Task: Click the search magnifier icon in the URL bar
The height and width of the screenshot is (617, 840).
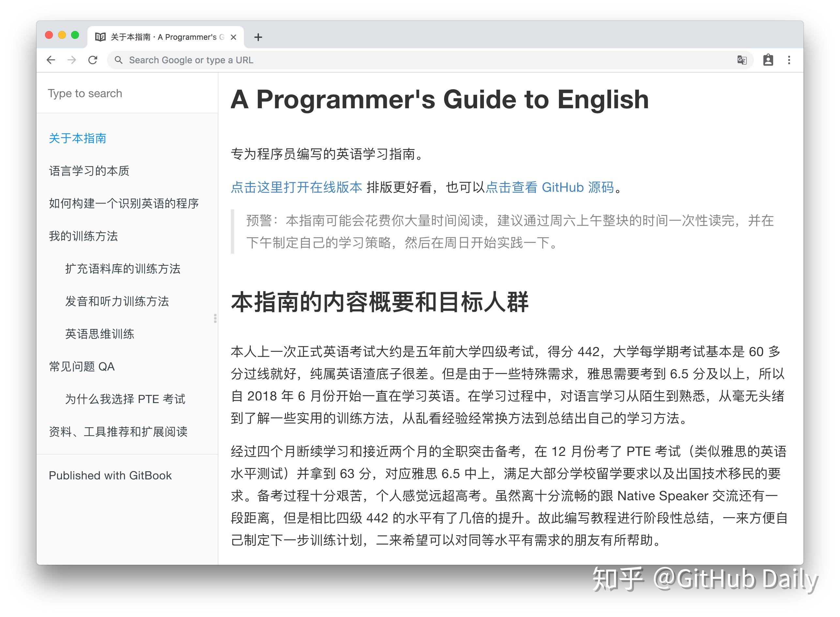Action: pos(118,60)
